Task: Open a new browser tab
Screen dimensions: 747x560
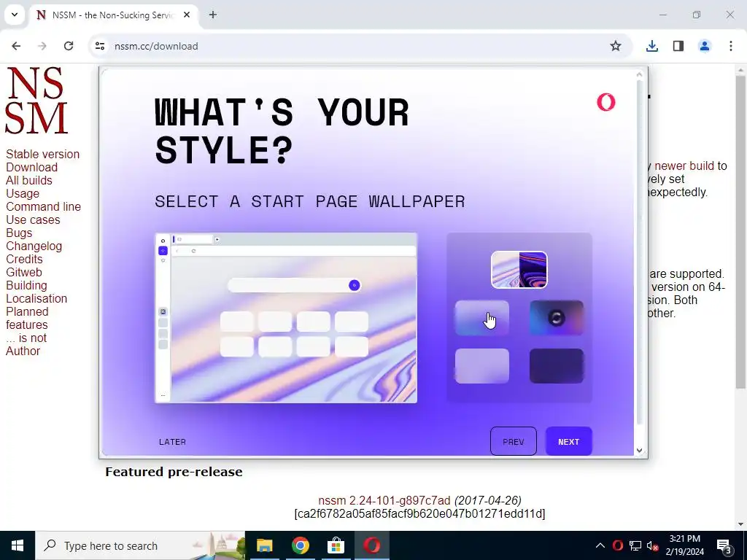Action: pos(213,15)
